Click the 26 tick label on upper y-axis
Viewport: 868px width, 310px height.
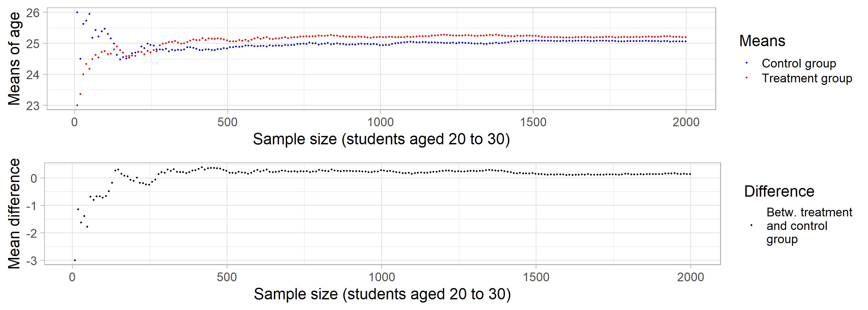click(33, 13)
